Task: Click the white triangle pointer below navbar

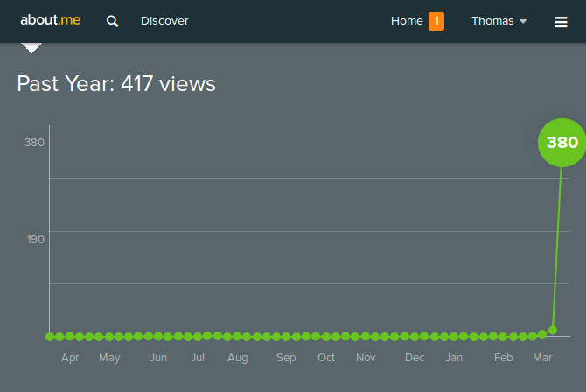Action: [31, 48]
